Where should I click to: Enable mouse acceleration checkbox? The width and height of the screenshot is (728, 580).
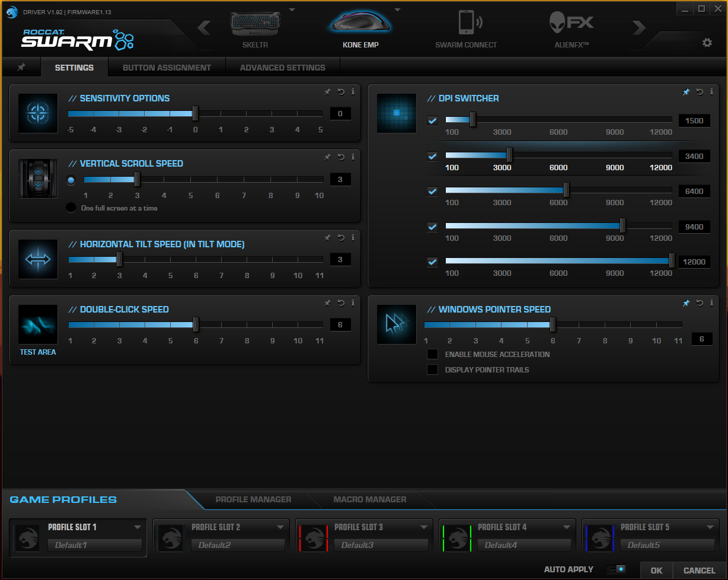coord(433,354)
